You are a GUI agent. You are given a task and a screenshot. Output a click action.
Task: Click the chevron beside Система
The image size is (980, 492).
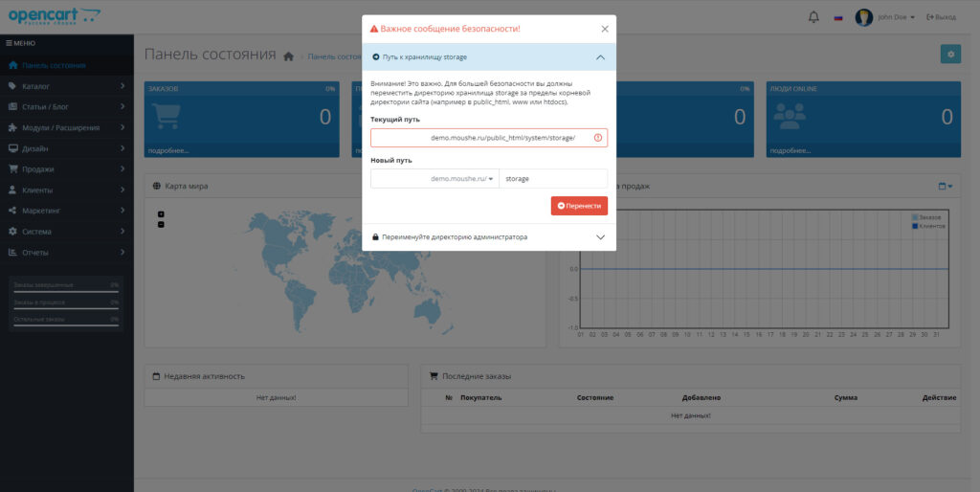tap(122, 232)
